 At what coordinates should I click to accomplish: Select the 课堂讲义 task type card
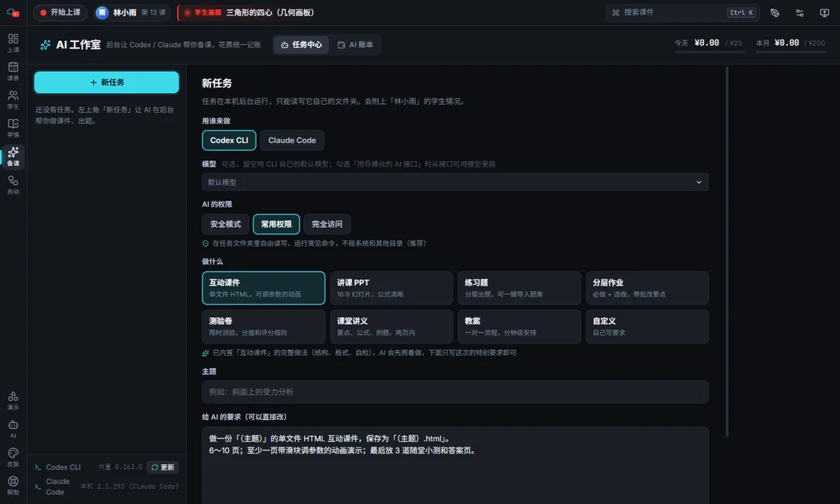391,326
